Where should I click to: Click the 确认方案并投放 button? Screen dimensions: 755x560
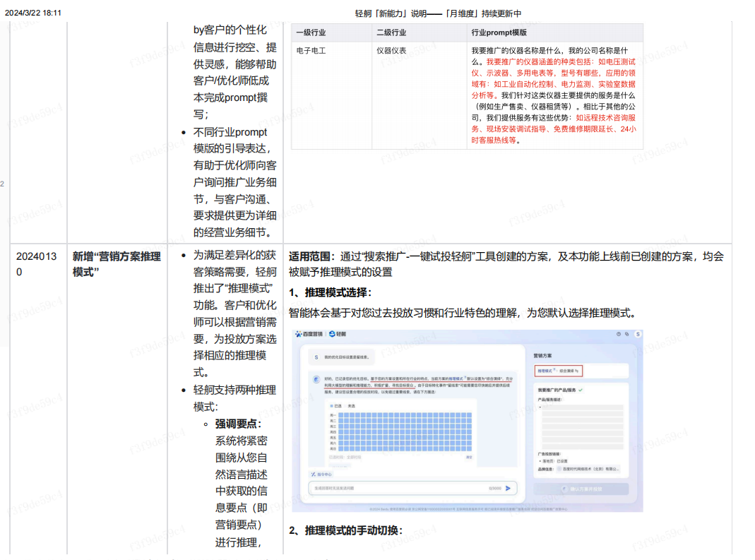point(581,489)
